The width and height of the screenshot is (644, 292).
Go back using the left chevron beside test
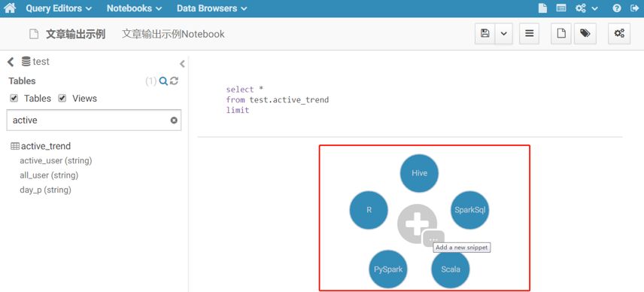pyautogui.click(x=11, y=62)
